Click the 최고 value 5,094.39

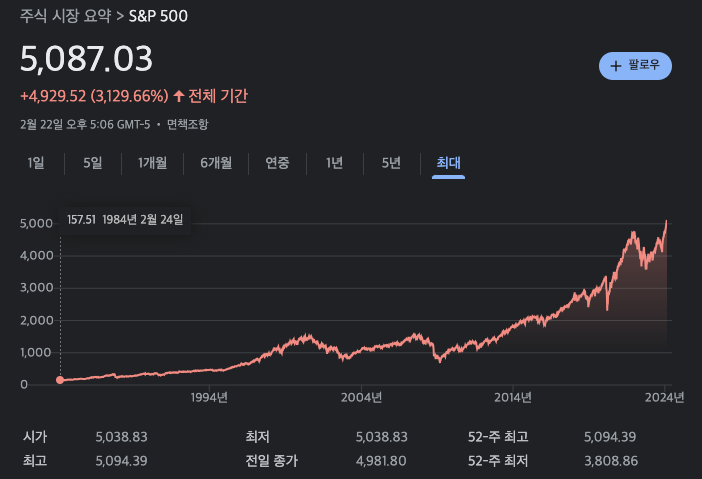[x=121, y=461]
